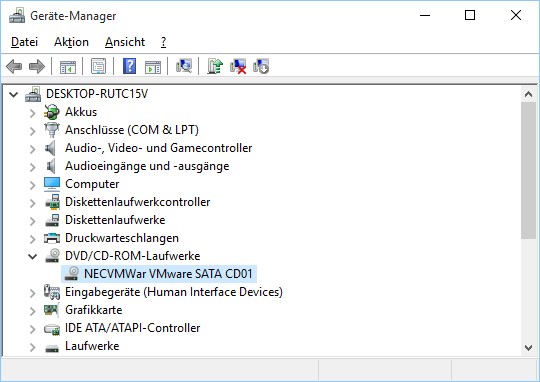Click the Back arrow toolbar icon
The height and width of the screenshot is (382, 540).
14,66
